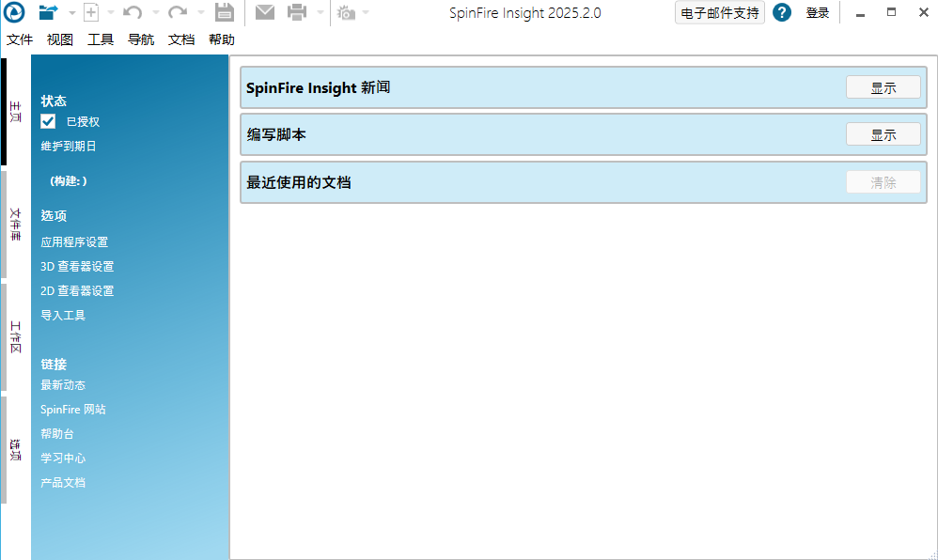938x560 pixels.
Task: Expand the open-file dropdown arrow
Action: 71,12
